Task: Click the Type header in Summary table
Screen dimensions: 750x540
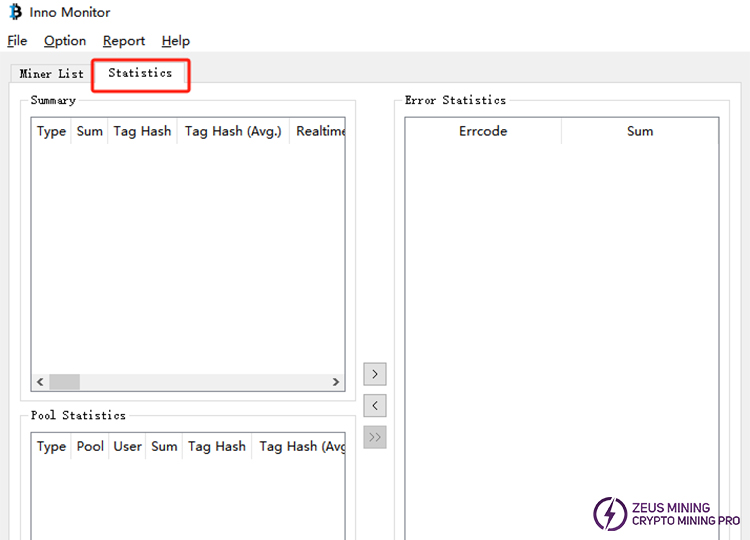Action: [x=51, y=131]
